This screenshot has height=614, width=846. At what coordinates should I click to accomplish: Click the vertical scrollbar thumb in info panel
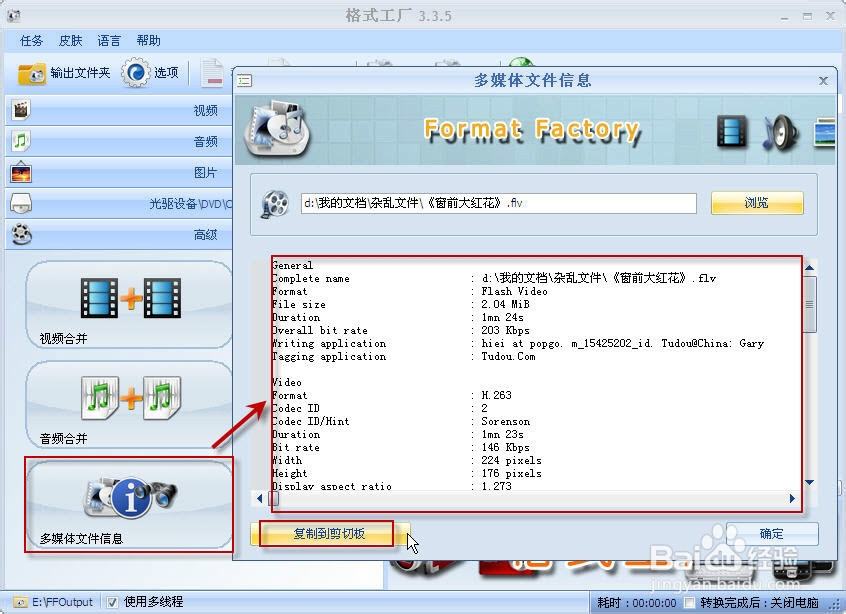tap(810, 304)
